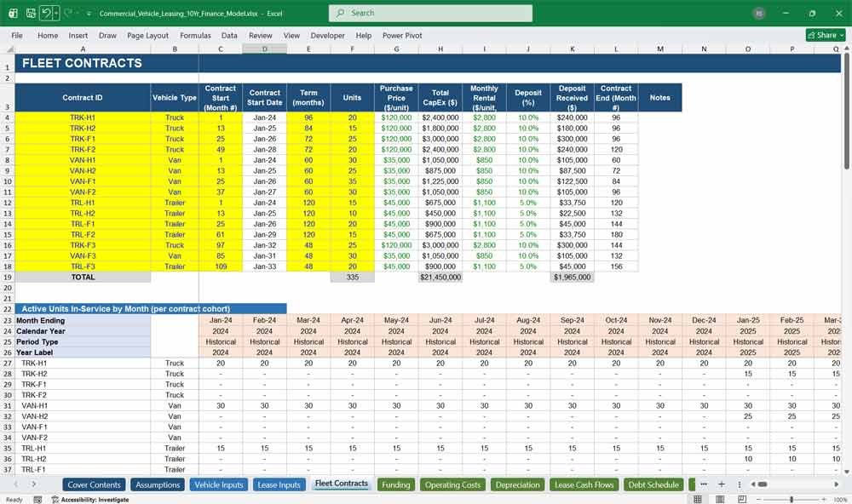
Task: Select the Monthly Rental header cell
Action: click(484, 98)
